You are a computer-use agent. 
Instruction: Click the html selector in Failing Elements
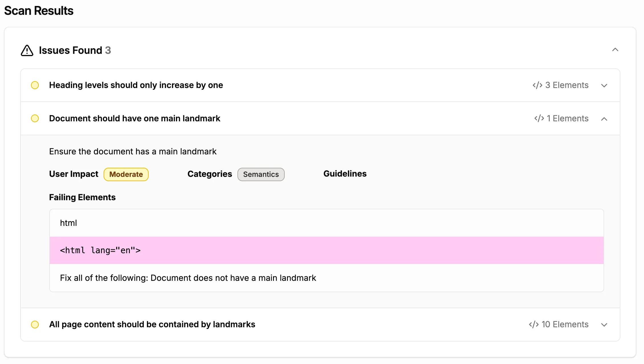pyautogui.click(x=68, y=223)
